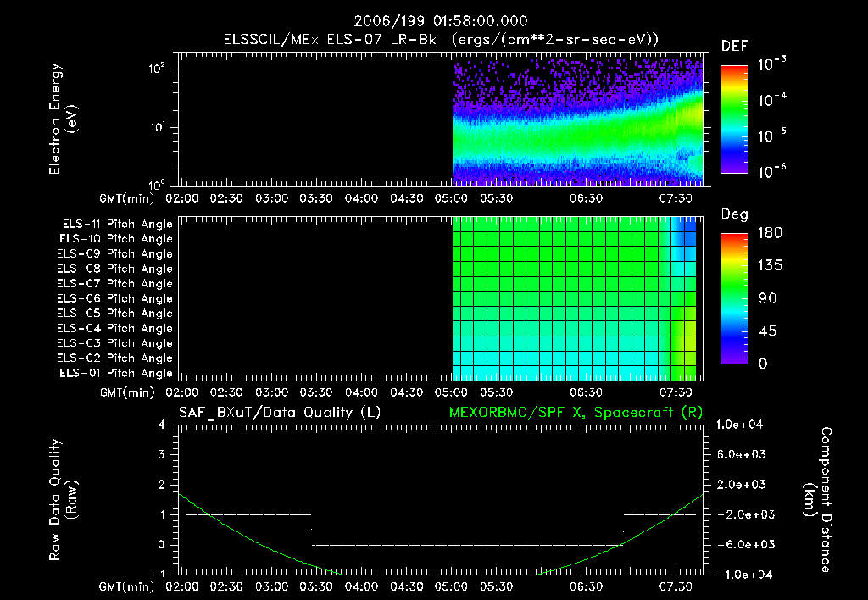868x600 pixels.
Task: Select the ELS-10 Pitch Angle row label
Action: (x=116, y=239)
